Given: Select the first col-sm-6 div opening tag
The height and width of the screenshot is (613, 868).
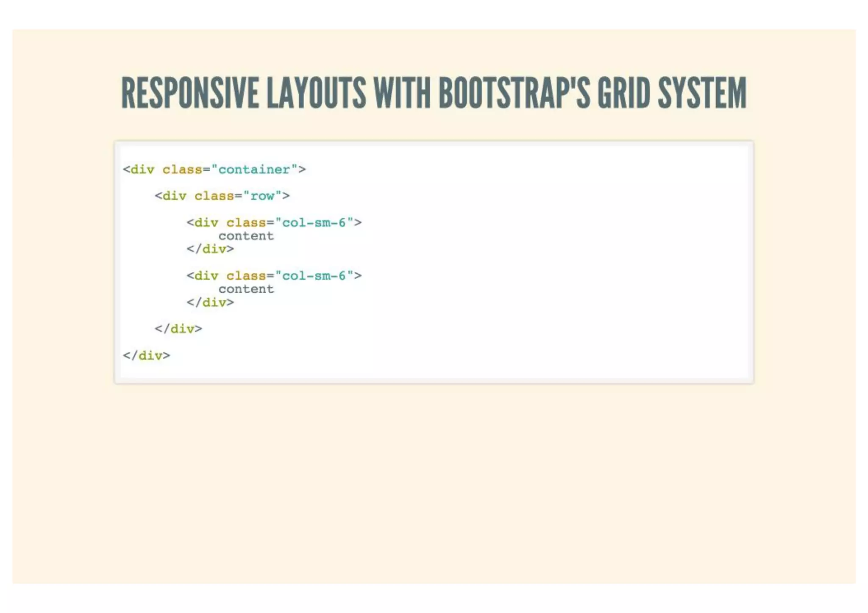Looking at the screenshot, I should [x=274, y=222].
